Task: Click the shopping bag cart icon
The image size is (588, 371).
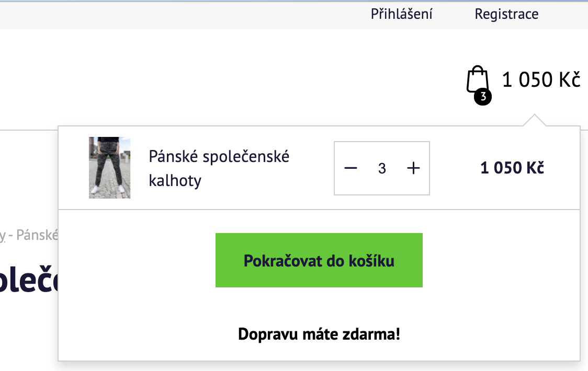Action: pos(477,79)
